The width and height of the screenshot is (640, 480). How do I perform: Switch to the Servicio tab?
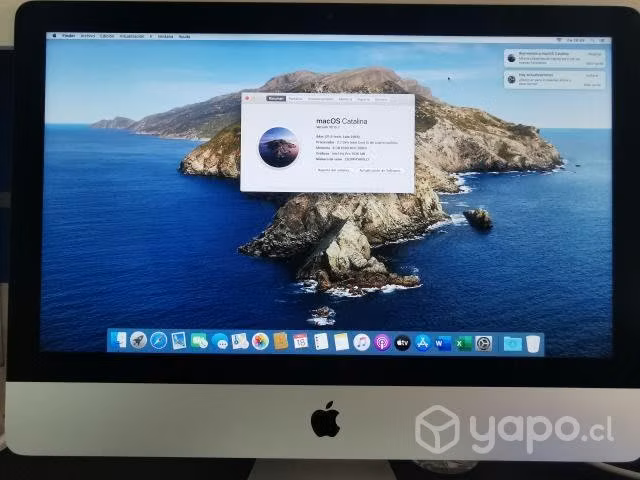381,100
